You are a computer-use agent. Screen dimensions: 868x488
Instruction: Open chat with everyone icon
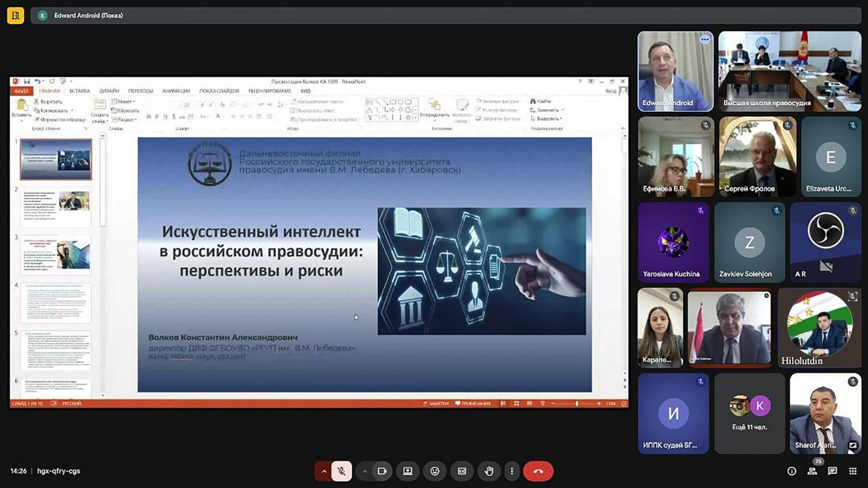832,471
